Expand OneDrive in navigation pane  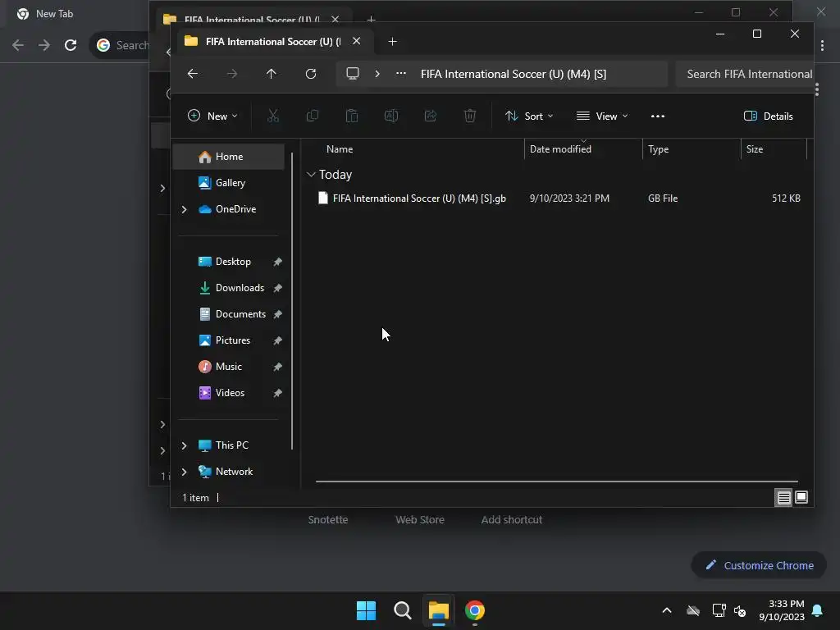[185, 209]
